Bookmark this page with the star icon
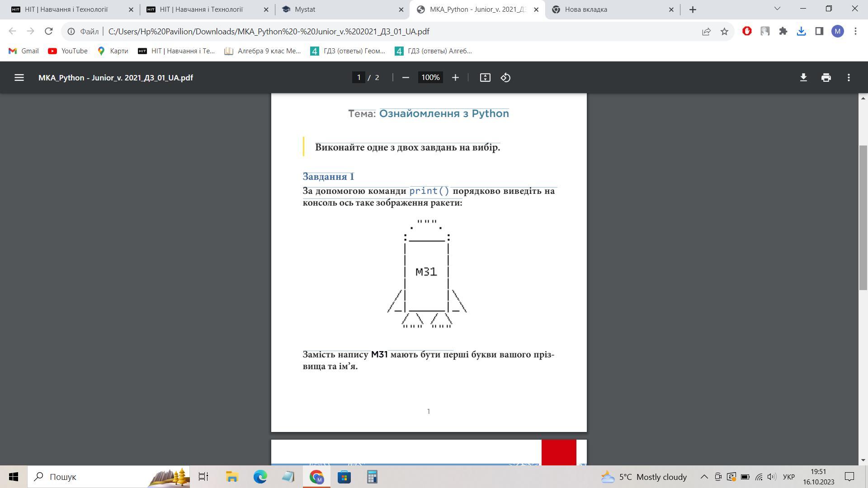The image size is (868, 488). [x=724, y=32]
